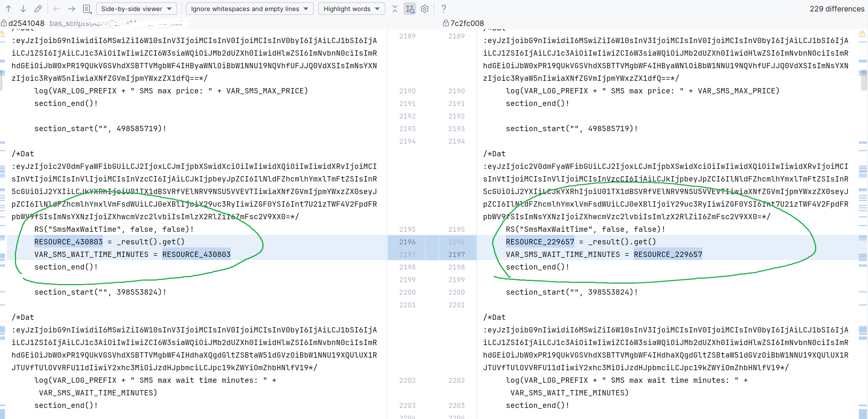Toggle synchronize scrolling button
Viewport: 868px width, 419px height.
click(410, 8)
